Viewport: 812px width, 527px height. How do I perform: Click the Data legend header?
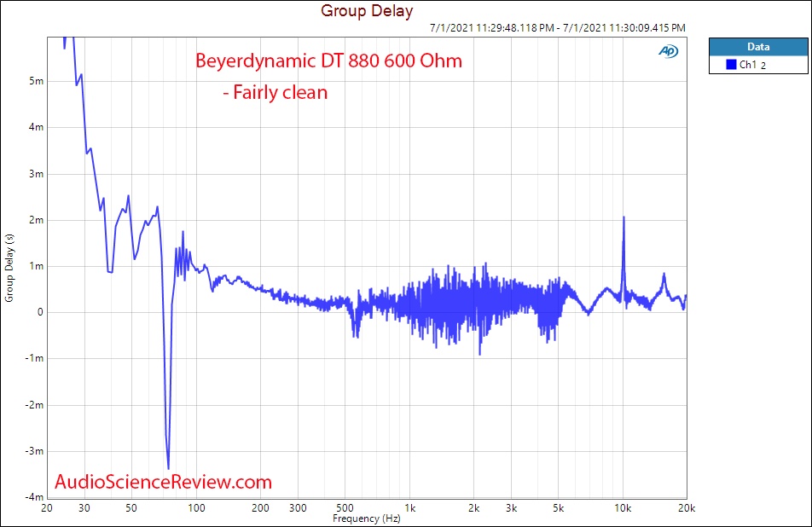tap(758, 47)
